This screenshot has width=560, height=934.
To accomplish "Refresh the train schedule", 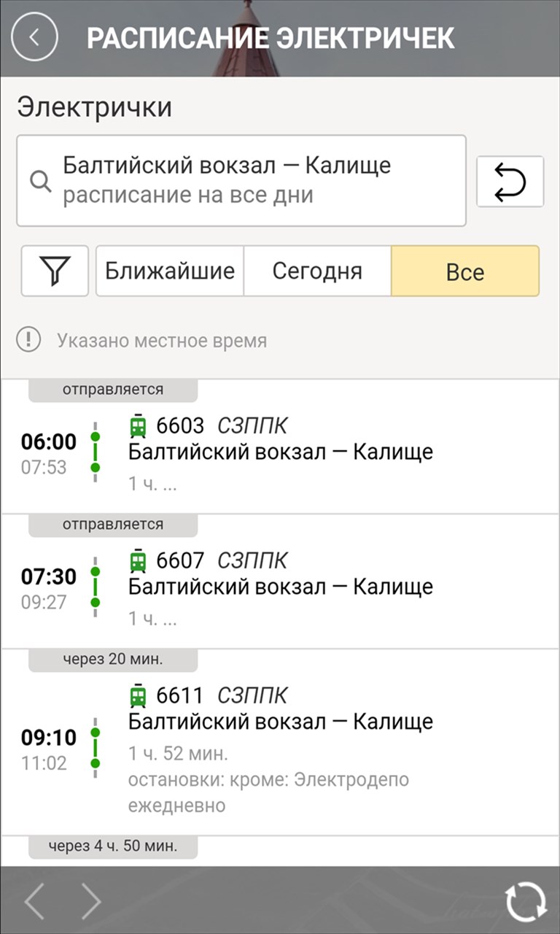I will [x=526, y=902].
